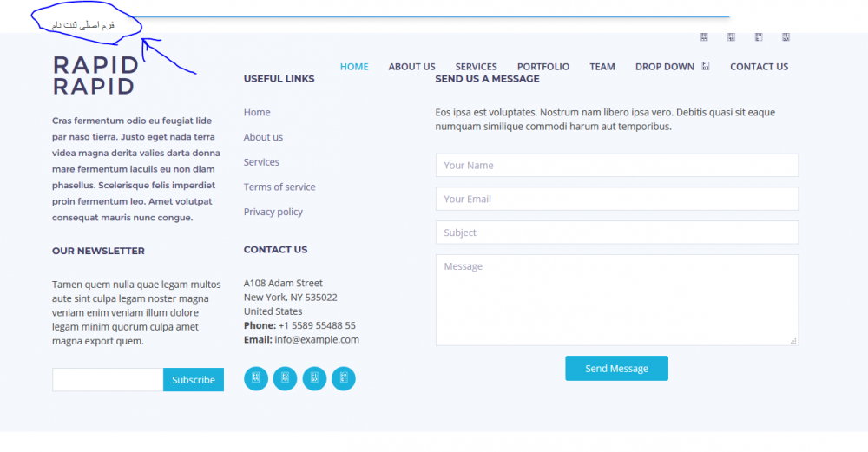Focus the Message text area
This screenshot has height=452, width=868.
coord(616,300)
